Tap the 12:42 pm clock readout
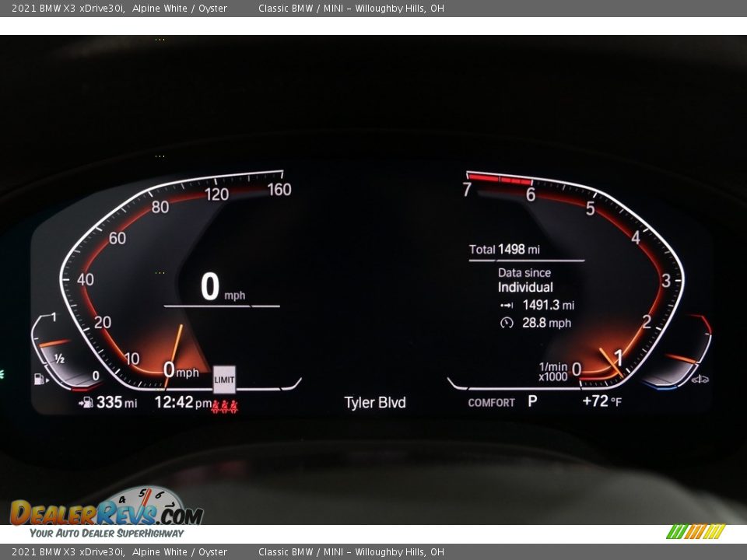747x560 pixels. (183, 402)
